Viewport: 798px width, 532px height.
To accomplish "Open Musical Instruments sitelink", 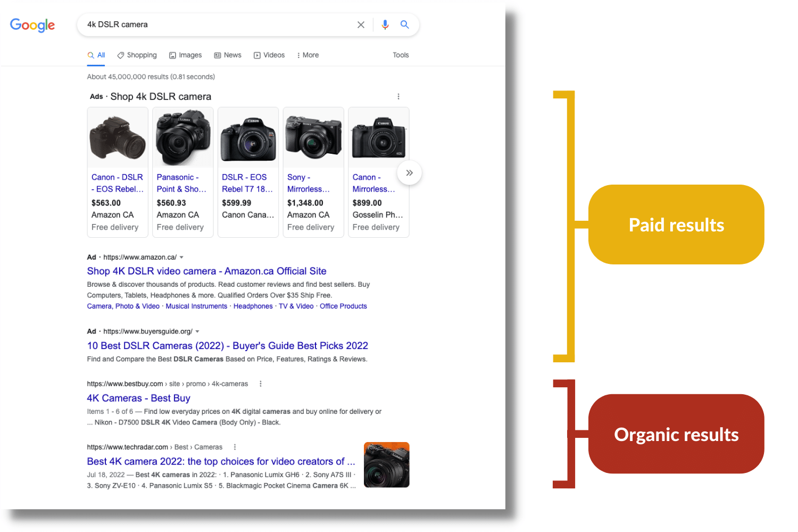I will click(x=196, y=306).
